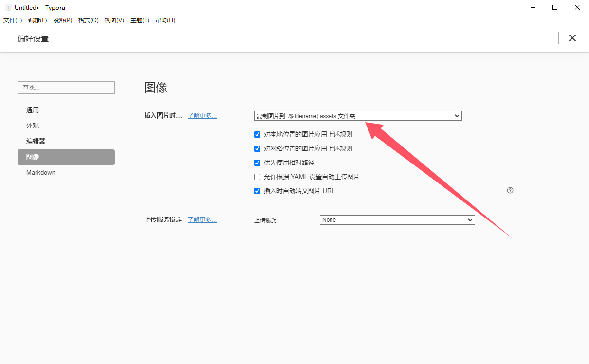Click the 图像 section heading
The width and height of the screenshot is (589, 364).
point(156,88)
